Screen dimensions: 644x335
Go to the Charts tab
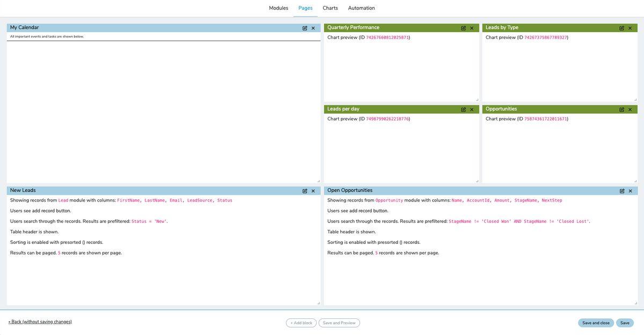coord(331,8)
